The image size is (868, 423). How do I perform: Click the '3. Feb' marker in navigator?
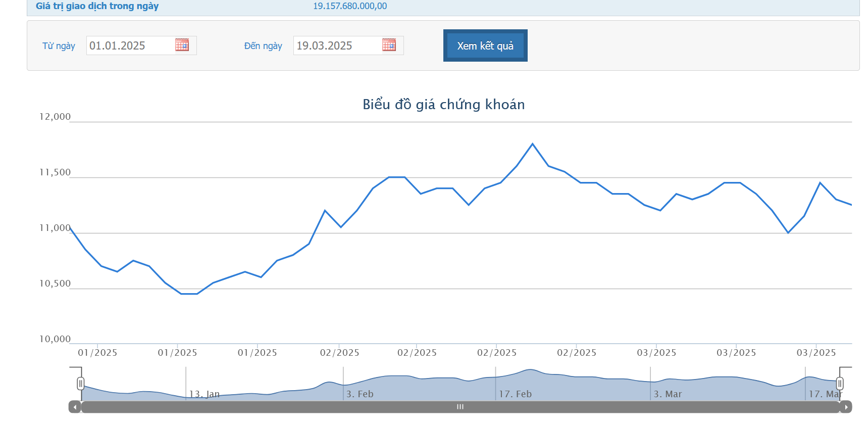pyautogui.click(x=360, y=394)
